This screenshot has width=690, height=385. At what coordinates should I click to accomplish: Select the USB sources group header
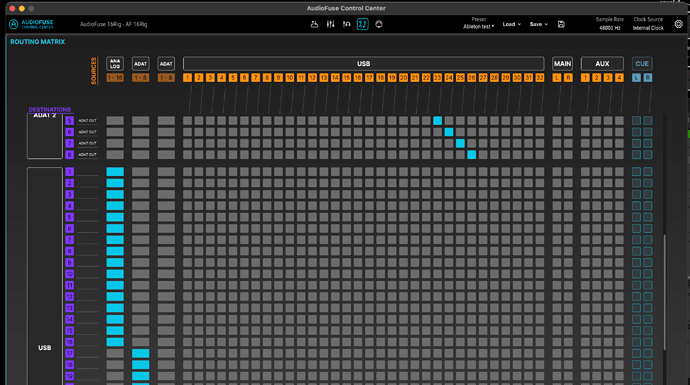(363, 64)
